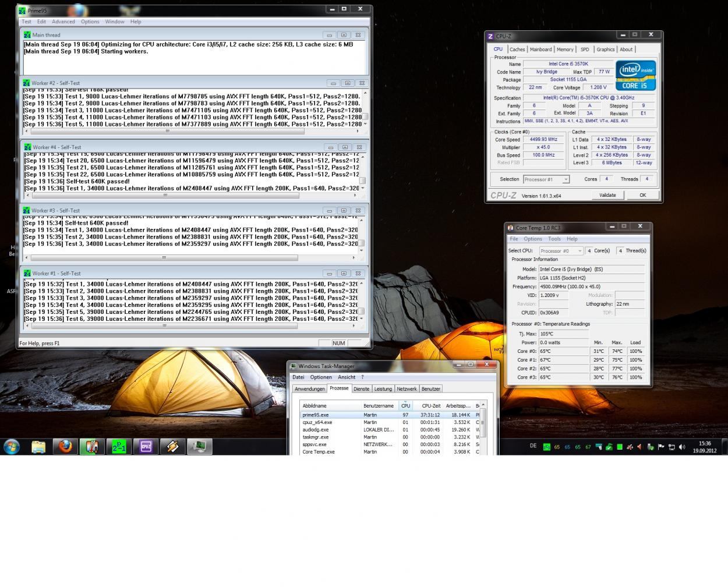
Task: Switch to Task-Manager Dienste tab
Action: [361, 389]
